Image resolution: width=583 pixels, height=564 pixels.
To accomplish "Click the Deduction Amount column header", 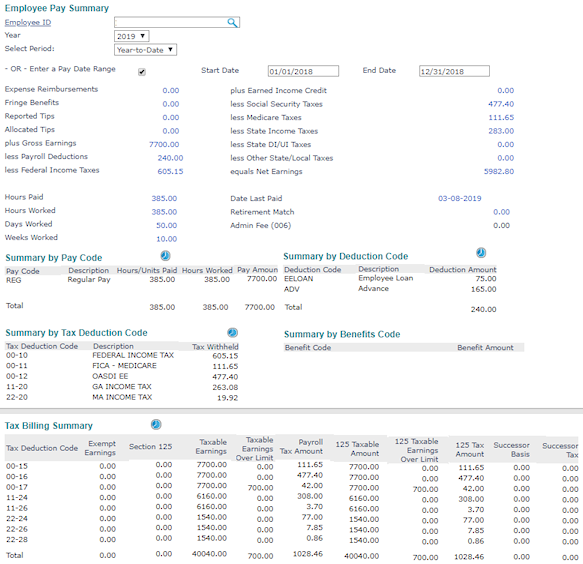I will point(463,270).
